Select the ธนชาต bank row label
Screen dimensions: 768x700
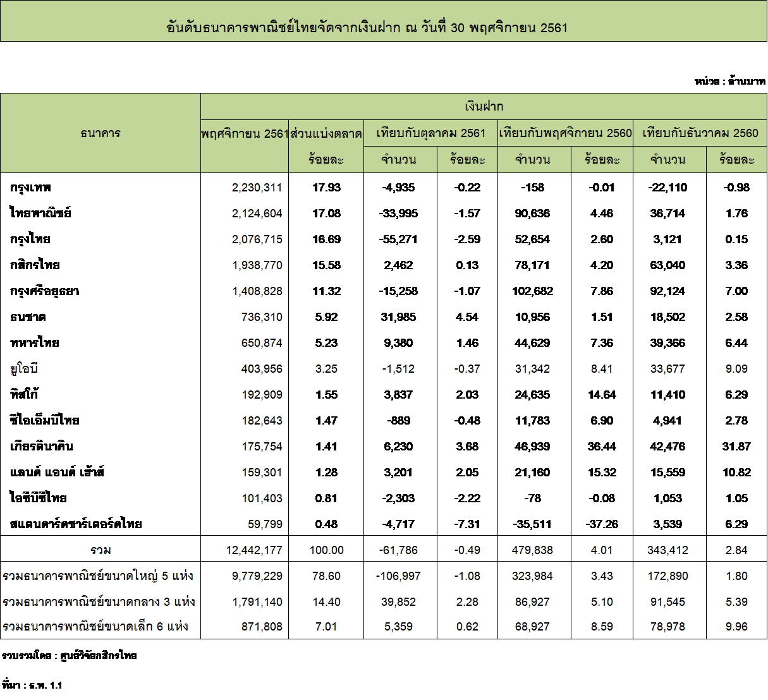[28, 317]
